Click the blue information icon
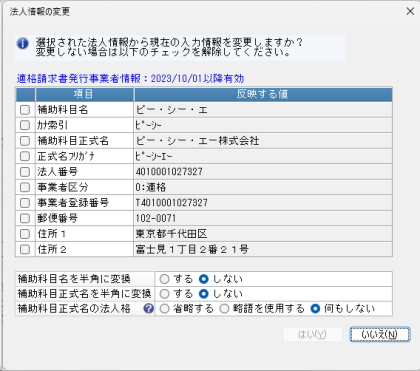The height and width of the screenshot is (371, 420). (x=23, y=44)
